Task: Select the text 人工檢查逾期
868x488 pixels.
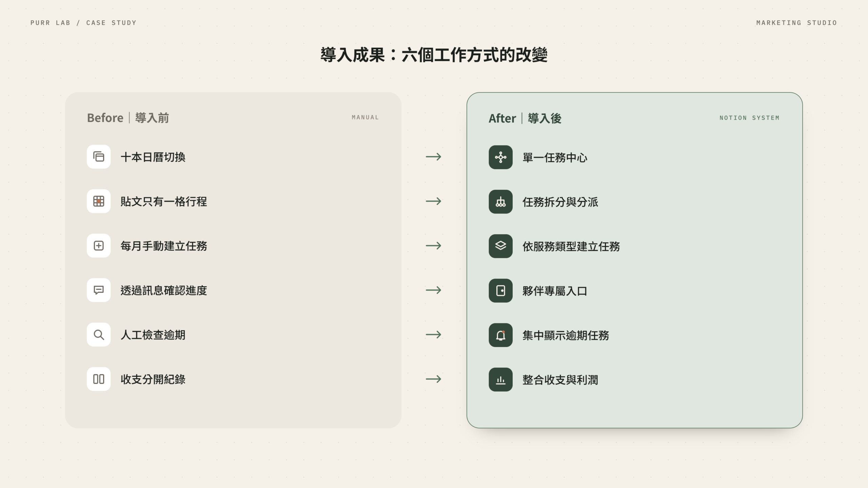Action: point(153,334)
